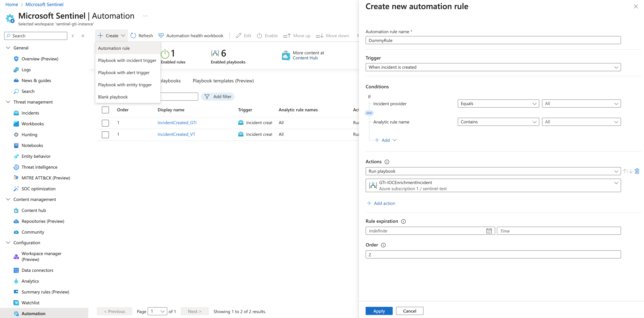Check the IncidentCreated_VT row checkbox

click(x=105, y=134)
